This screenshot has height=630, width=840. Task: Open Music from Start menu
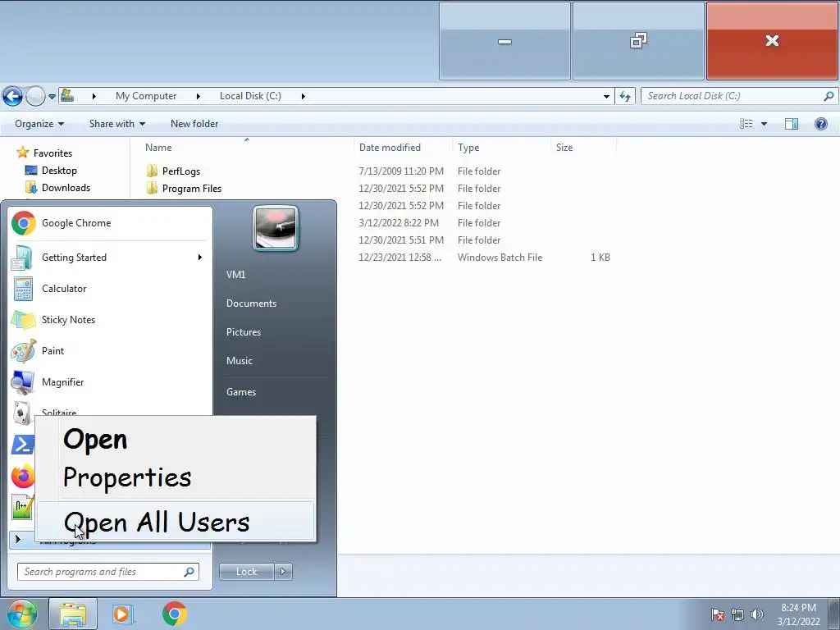(240, 361)
